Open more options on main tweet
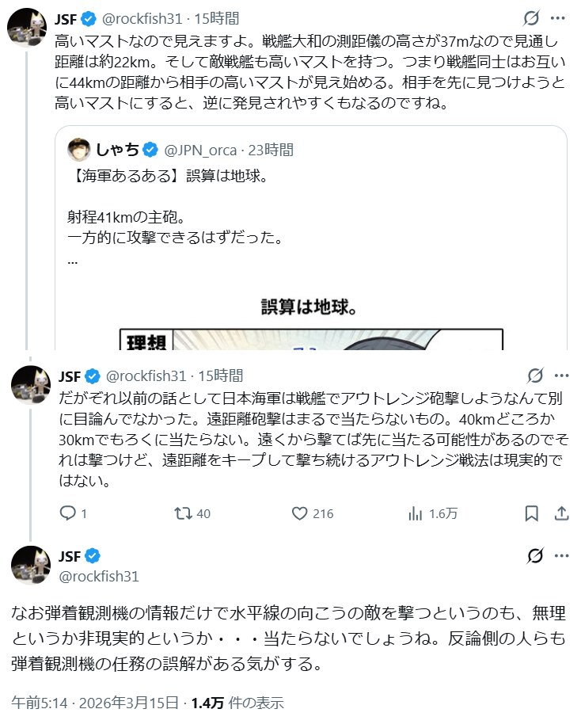 coord(560,555)
